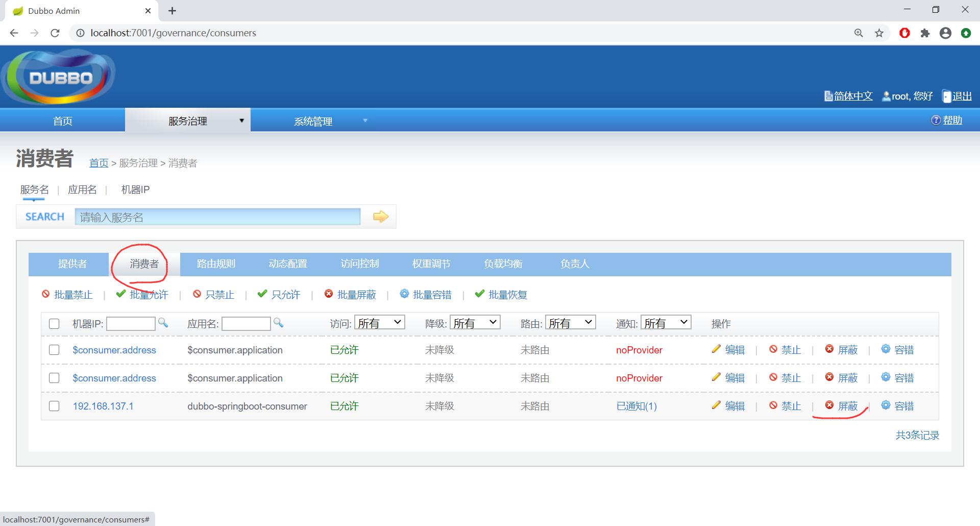Click the service name search input field
Image resolution: width=980 pixels, height=526 pixels.
(x=217, y=217)
